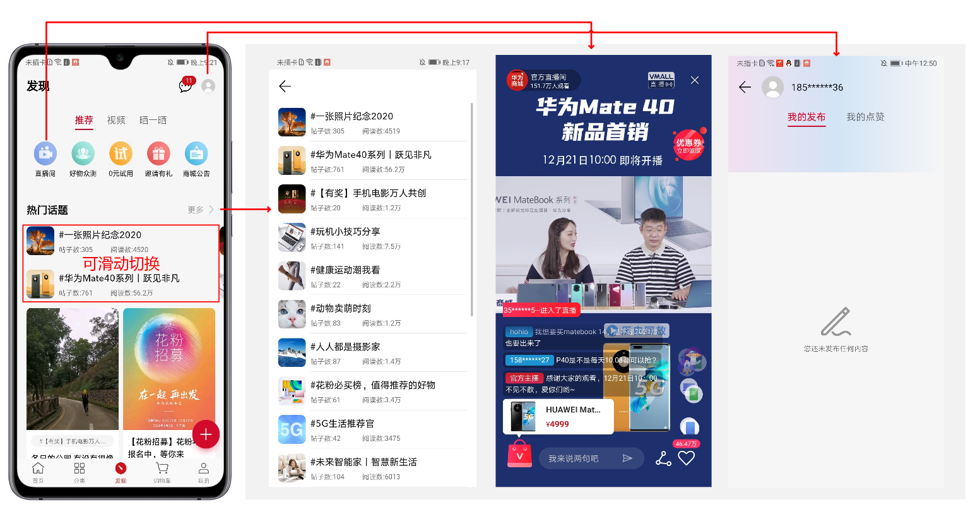This screenshot has width=980, height=514.
Task: Tap the 158******27 commenter tag
Action: click(x=529, y=360)
